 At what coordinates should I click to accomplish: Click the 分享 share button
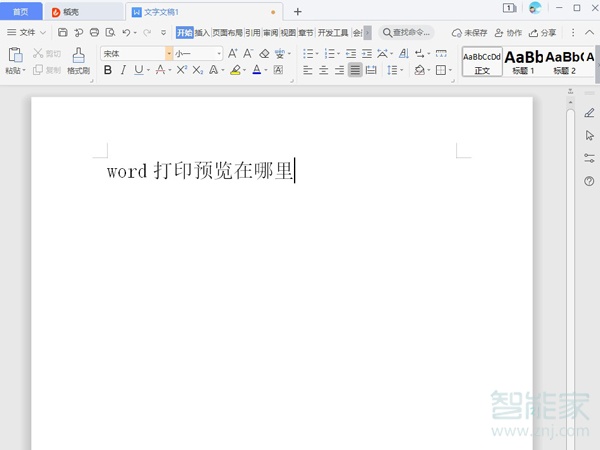pos(543,32)
